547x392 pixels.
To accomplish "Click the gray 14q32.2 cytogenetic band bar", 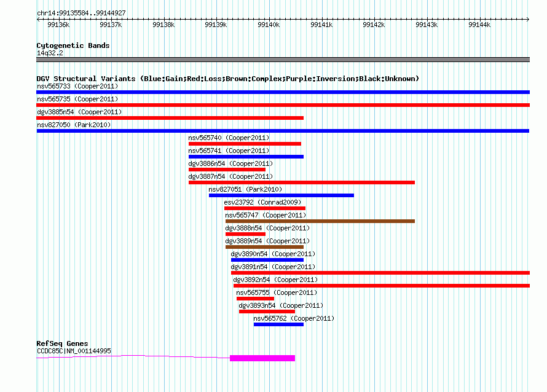I will [283, 60].
